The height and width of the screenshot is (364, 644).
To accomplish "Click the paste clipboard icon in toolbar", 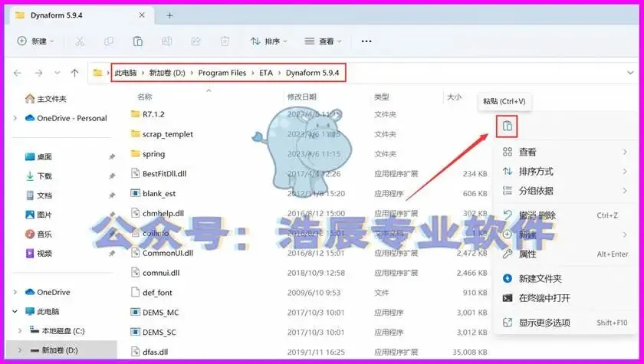I will coord(137,41).
